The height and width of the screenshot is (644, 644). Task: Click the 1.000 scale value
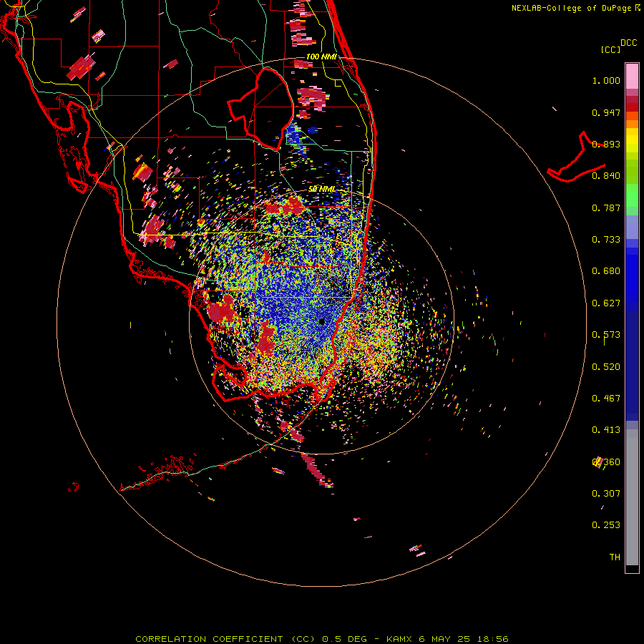coord(606,80)
